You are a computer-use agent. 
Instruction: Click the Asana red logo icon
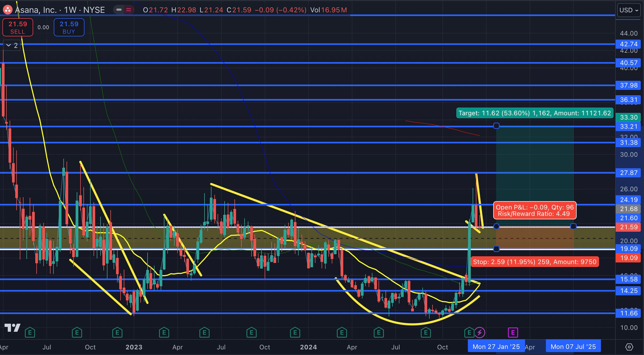(7, 10)
